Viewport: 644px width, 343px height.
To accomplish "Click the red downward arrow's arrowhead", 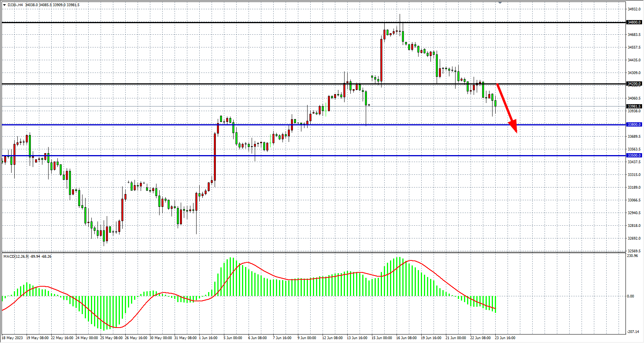I will tap(514, 127).
